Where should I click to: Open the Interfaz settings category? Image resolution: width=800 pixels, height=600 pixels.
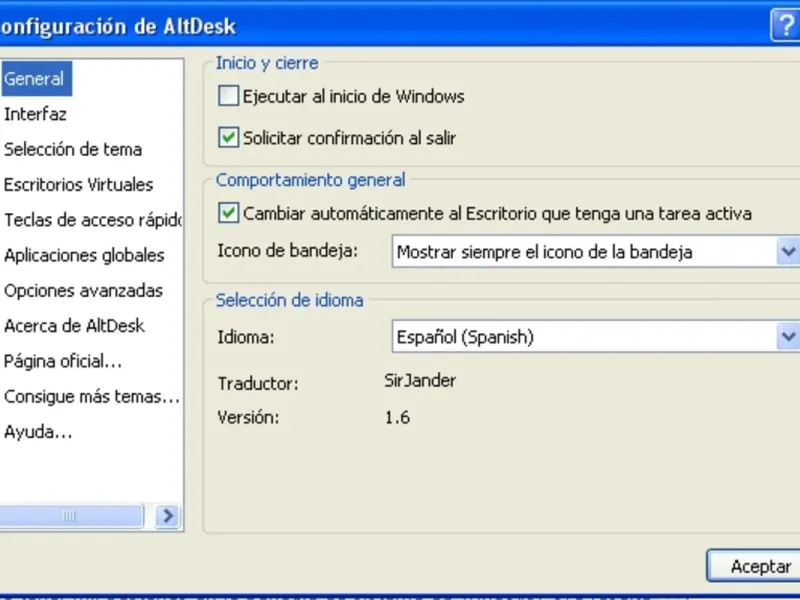[35, 114]
